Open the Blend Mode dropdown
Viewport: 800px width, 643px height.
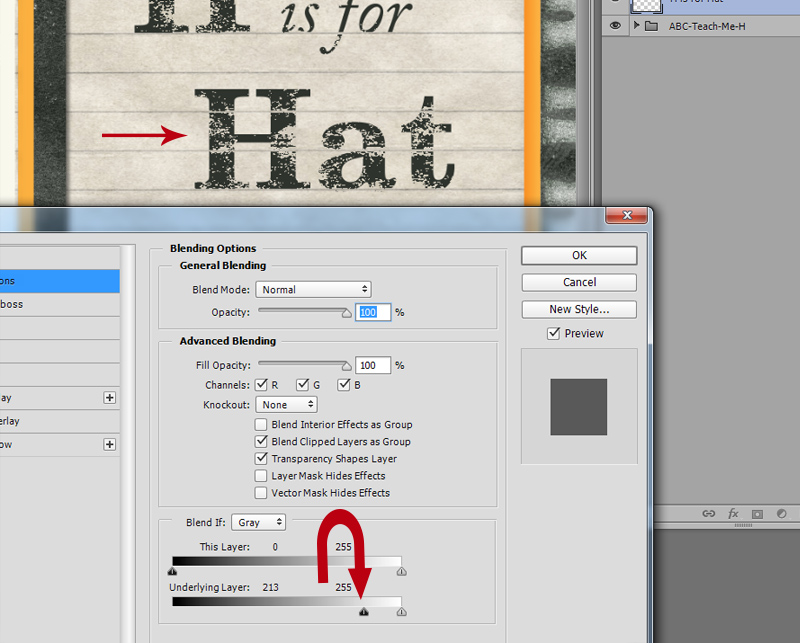(x=313, y=289)
